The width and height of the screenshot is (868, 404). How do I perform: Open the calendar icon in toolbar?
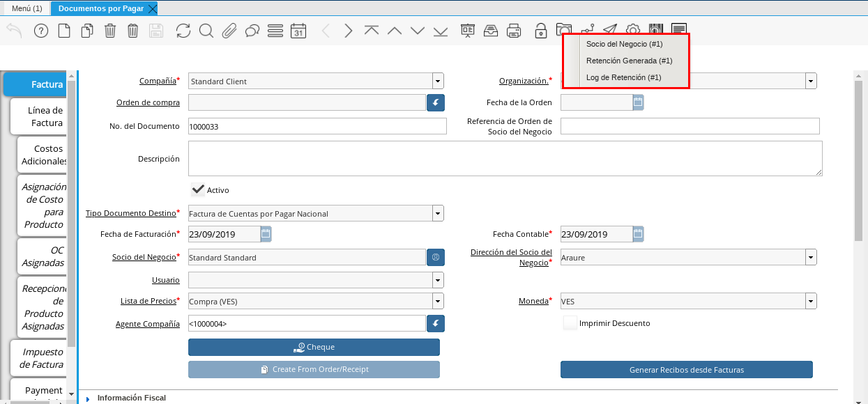(x=298, y=31)
